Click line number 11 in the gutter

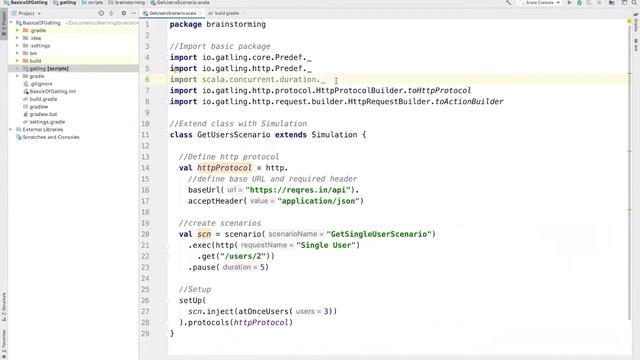pos(145,135)
